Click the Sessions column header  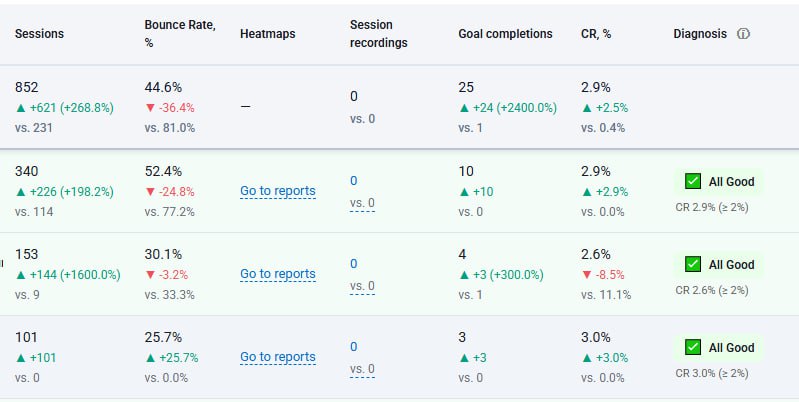pos(39,34)
